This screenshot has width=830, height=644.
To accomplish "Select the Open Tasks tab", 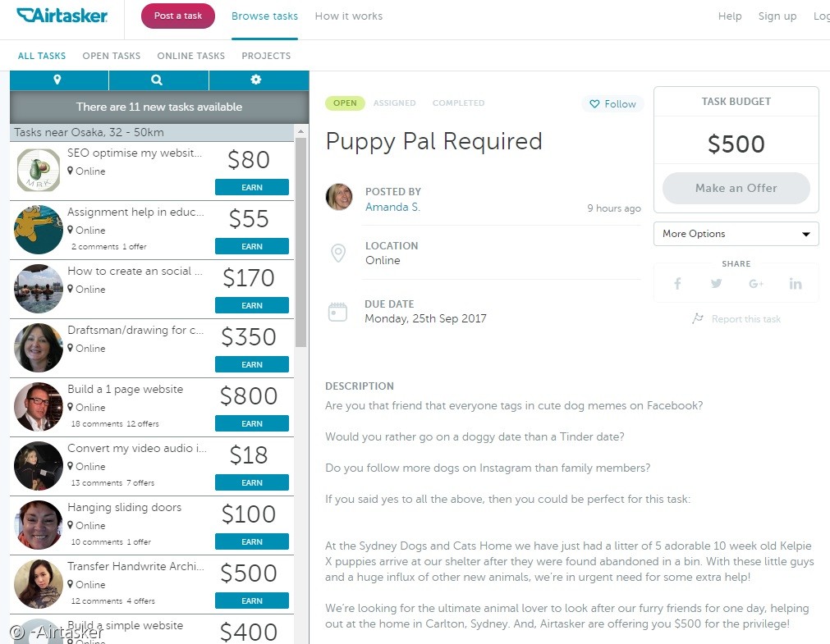I will tap(111, 56).
